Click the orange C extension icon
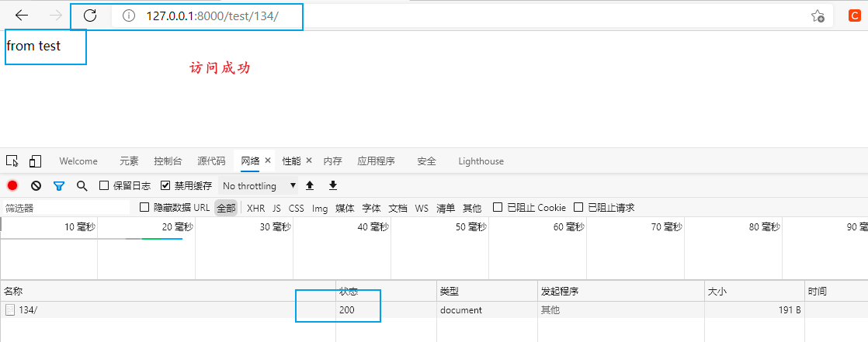868x342 pixels. pos(854,16)
